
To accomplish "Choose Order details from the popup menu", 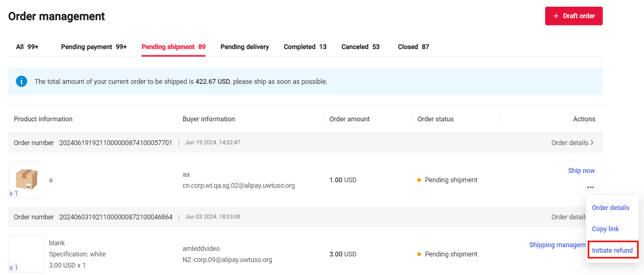I will (610, 208).
